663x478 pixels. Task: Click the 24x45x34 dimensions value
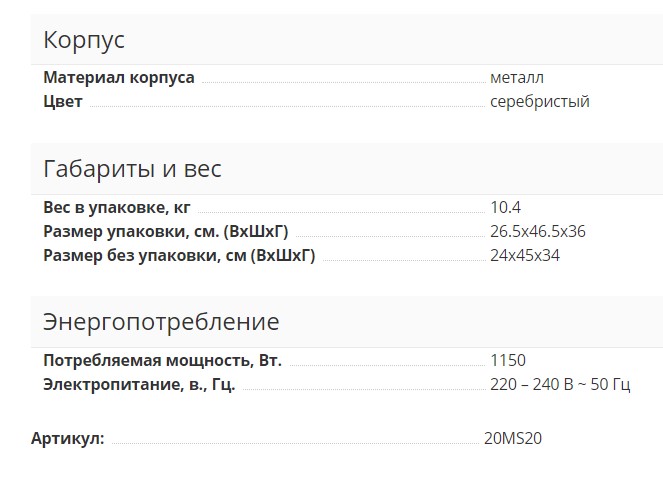[525, 256]
